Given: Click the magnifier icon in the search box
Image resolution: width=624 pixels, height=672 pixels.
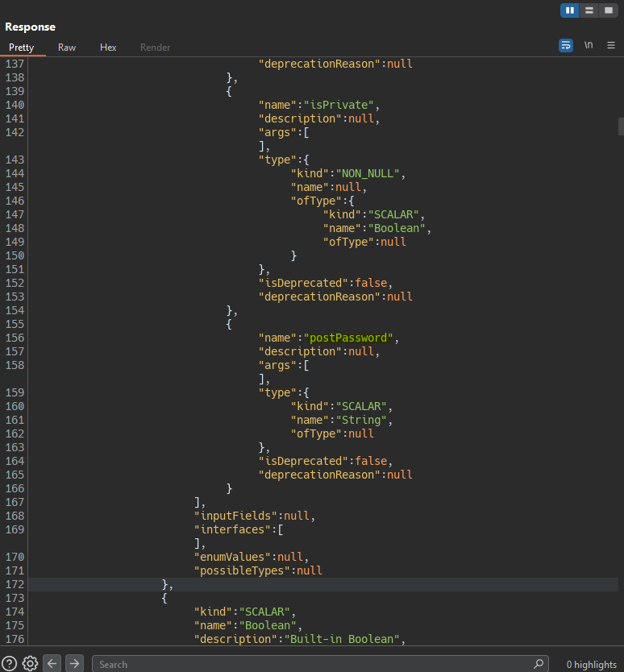Looking at the screenshot, I should tap(538, 664).
